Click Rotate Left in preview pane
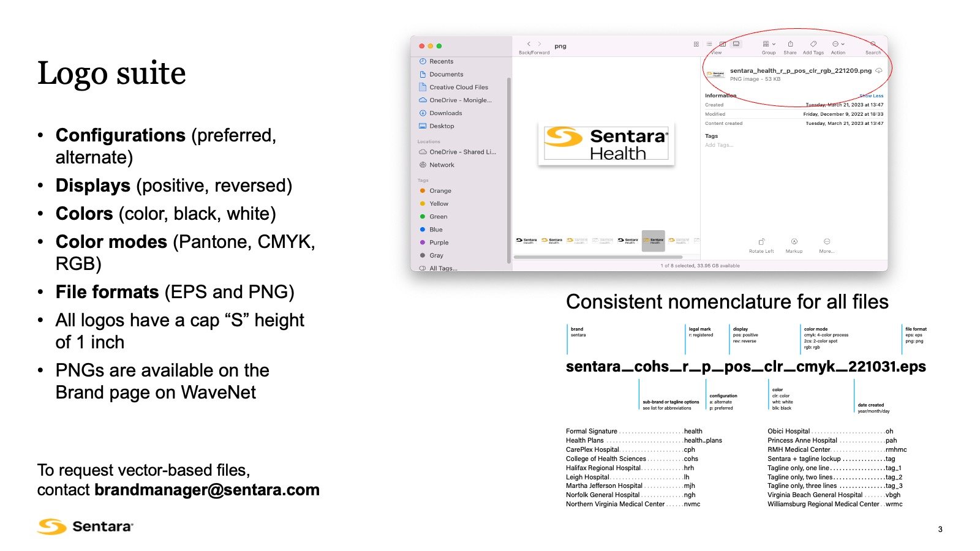980x551 pixels. pos(761,245)
